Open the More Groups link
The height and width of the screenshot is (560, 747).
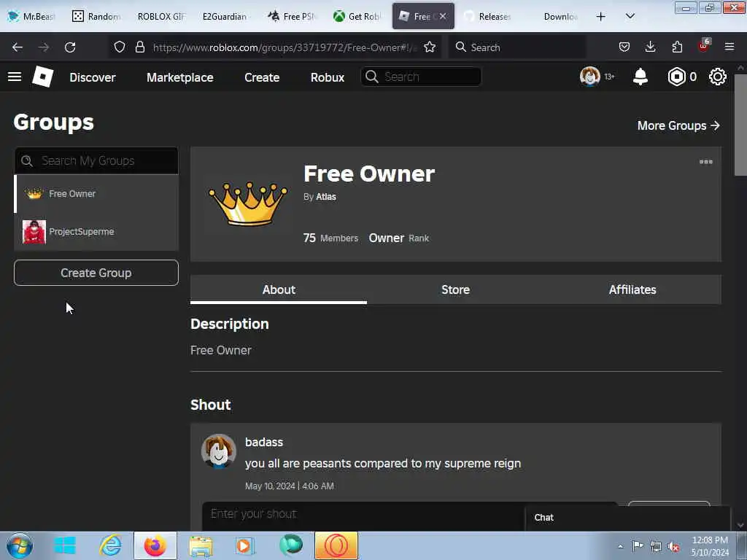coord(678,125)
